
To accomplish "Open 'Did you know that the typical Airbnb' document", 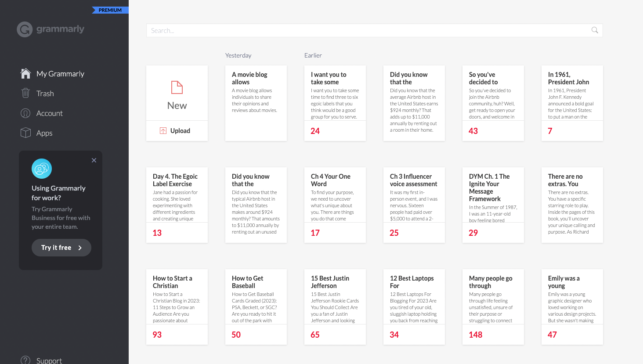I will 256,205.
